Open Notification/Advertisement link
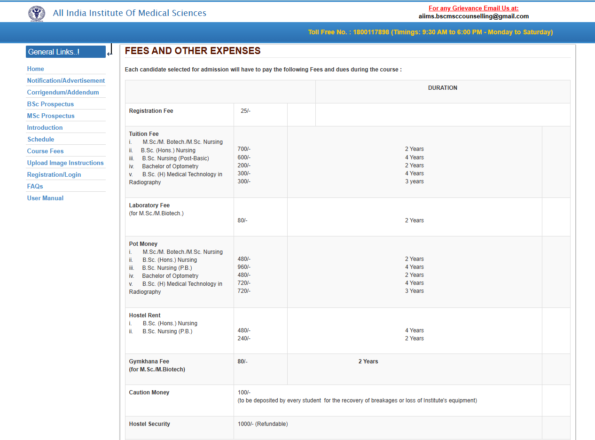This screenshot has width=595, height=440. click(66, 80)
